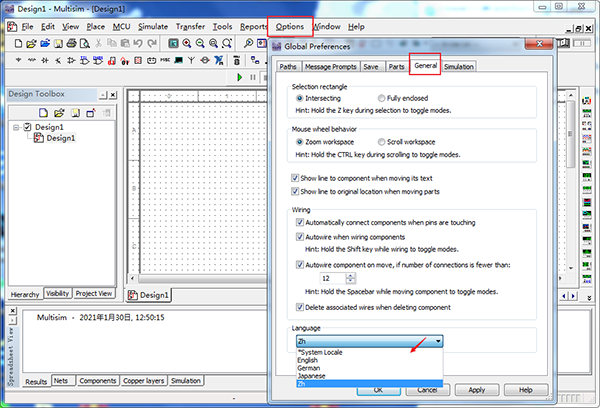Select Japanese from the language list
Image resolution: width=600 pixels, height=408 pixels.
pos(310,375)
